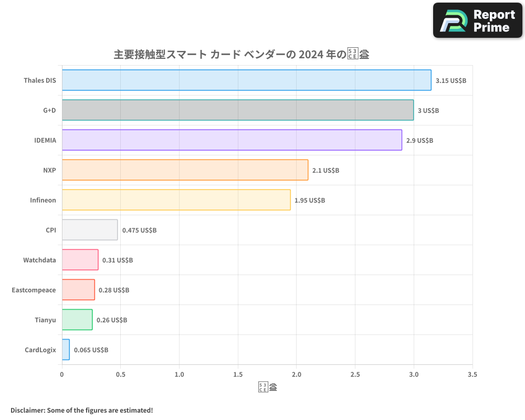525x420 pixels.
Task: Click the IDEMIA axis label
Action: tap(45, 140)
